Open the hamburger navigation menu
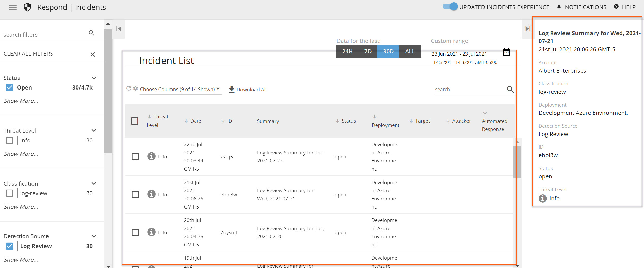 click(x=13, y=7)
